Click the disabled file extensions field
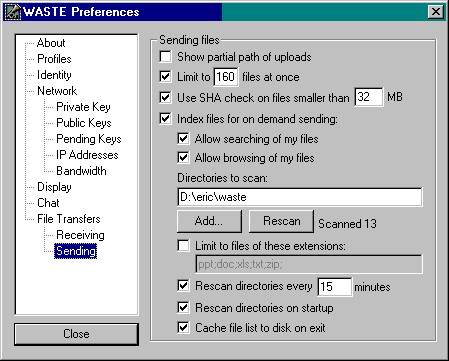The height and width of the screenshot is (361, 449). tap(309, 264)
